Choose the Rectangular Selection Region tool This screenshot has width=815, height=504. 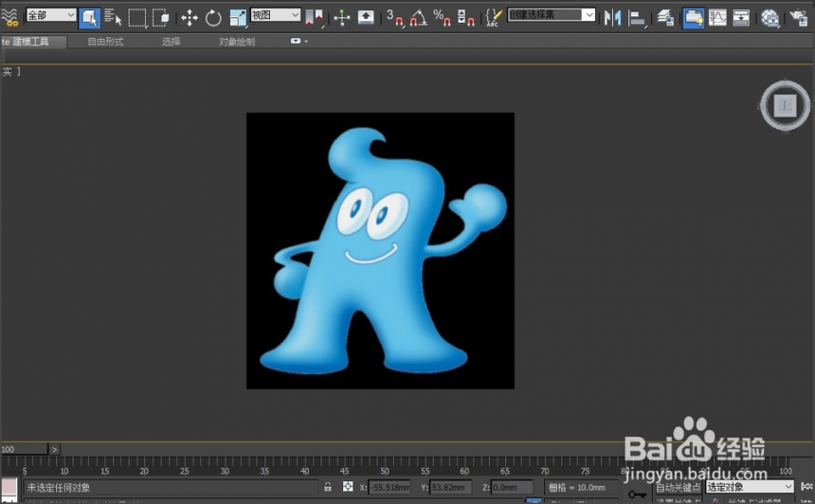click(x=137, y=18)
